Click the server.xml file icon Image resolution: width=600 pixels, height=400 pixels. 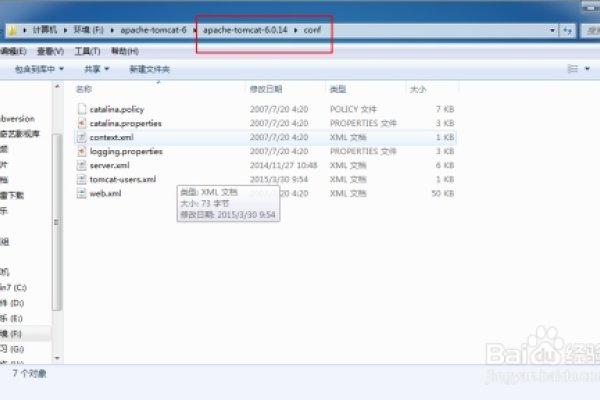coord(82,165)
